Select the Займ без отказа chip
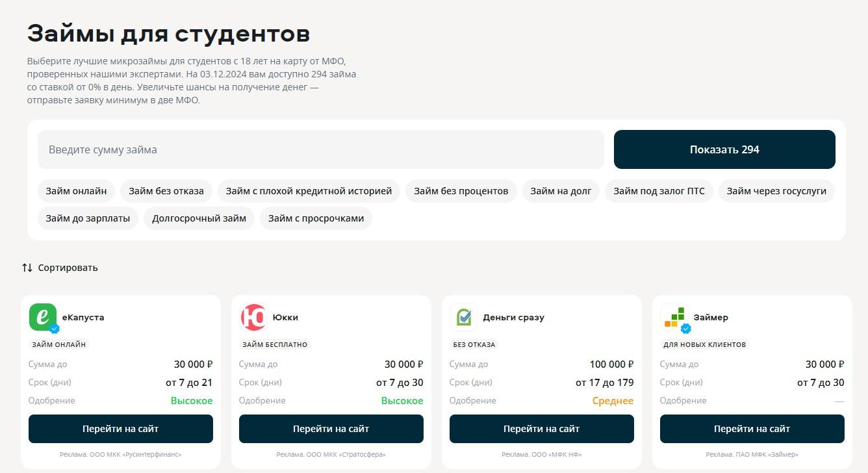This screenshot has width=868, height=473. (166, 191)
